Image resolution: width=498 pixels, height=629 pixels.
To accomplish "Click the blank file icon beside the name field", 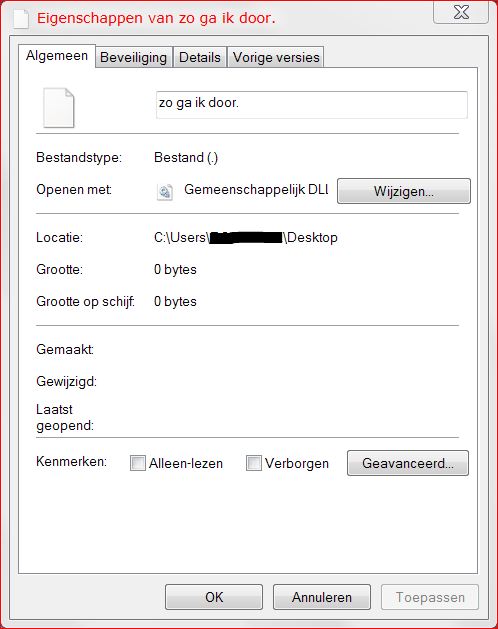I will [59, 108].
